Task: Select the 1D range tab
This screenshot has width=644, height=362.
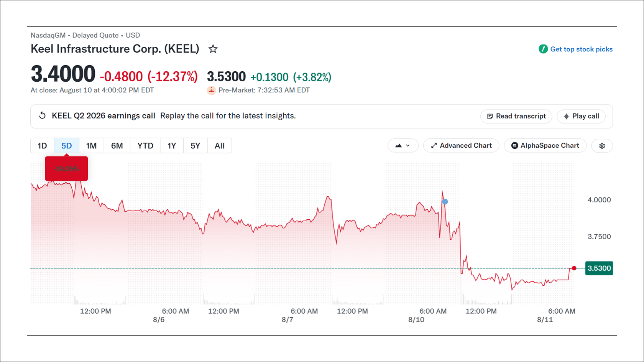Action: point(42,146)
